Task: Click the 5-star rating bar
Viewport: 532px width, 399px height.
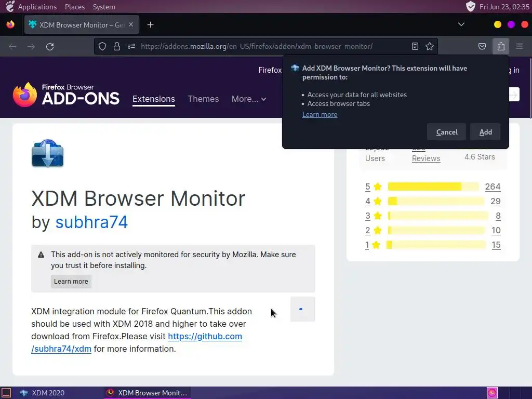Action: 433,187
